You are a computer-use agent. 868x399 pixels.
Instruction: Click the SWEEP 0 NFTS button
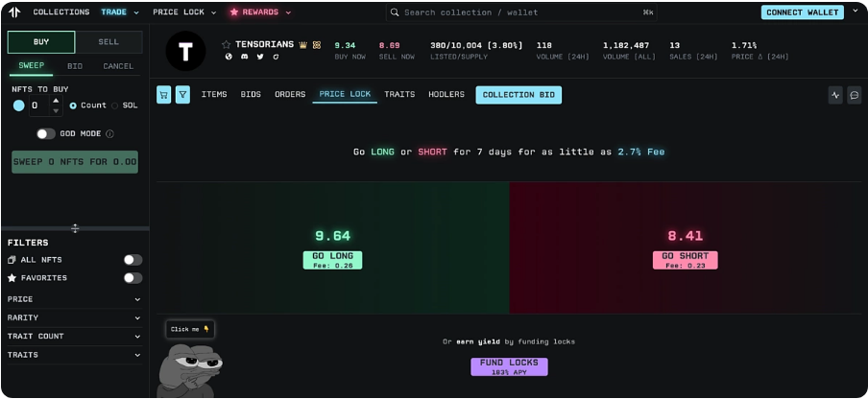tap(75, 162)
